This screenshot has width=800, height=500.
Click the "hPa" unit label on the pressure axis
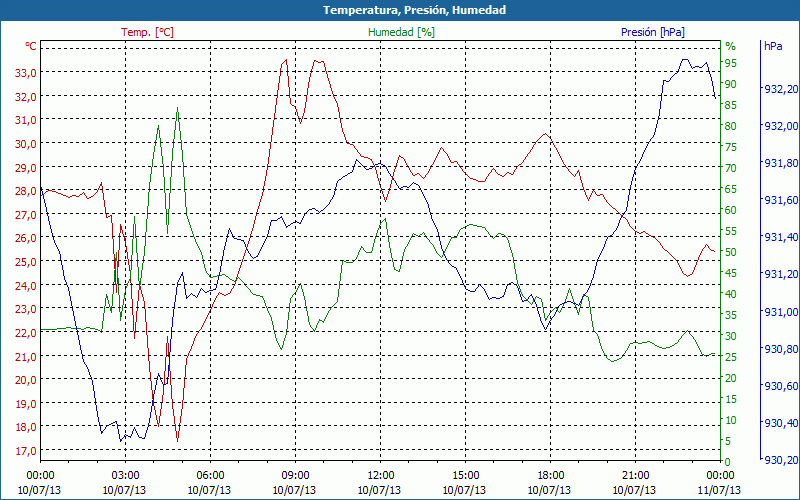(x=773, y=46)
